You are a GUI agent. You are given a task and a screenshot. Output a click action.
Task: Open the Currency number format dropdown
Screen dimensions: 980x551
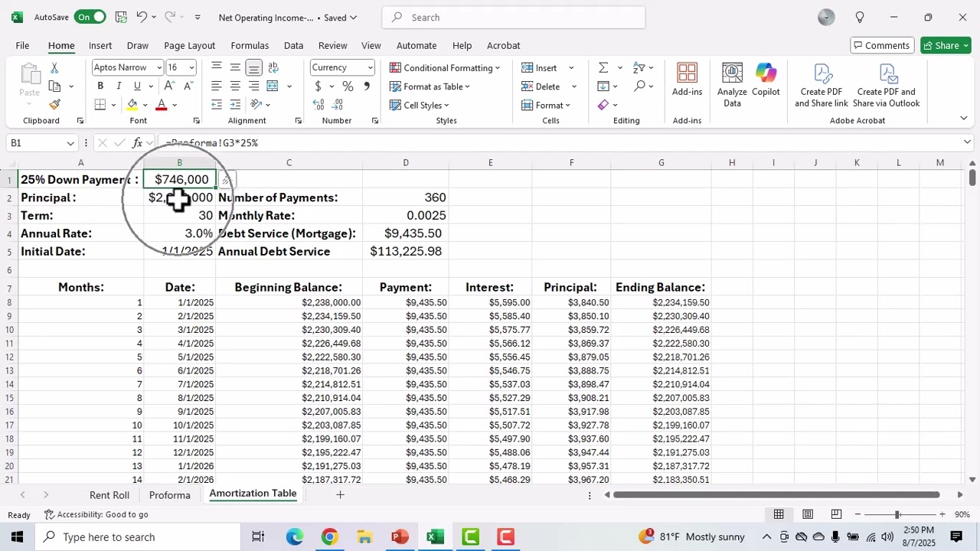[371, 67]
